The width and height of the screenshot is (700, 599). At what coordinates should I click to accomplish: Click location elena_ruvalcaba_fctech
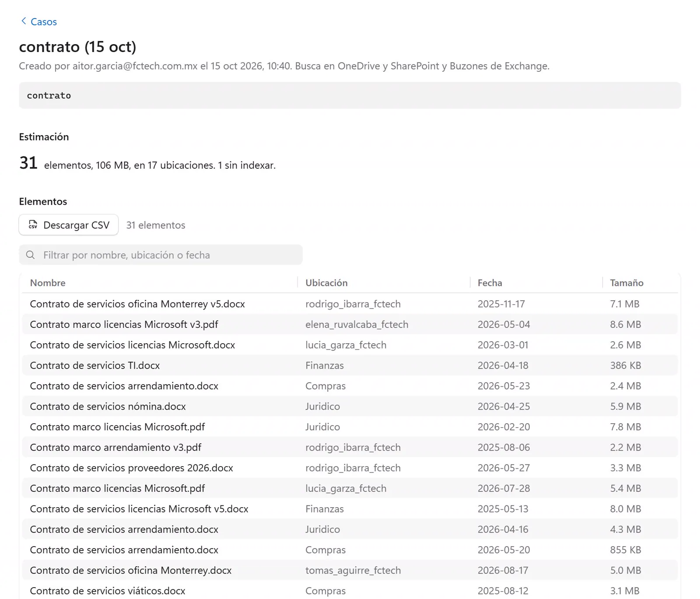tap(357, 324)
